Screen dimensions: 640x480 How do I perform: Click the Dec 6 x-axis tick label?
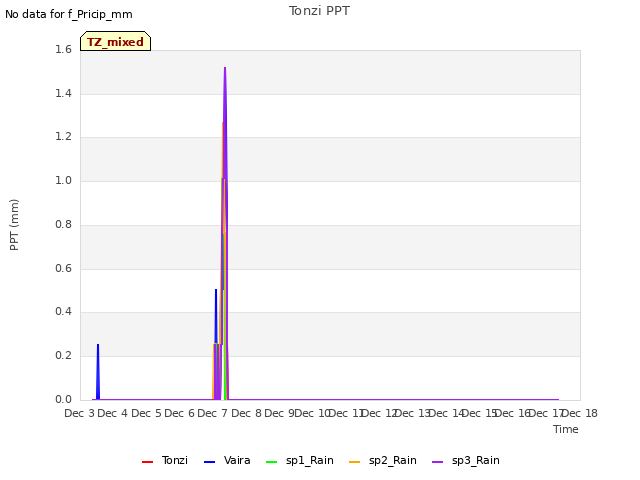coord(180,413)
